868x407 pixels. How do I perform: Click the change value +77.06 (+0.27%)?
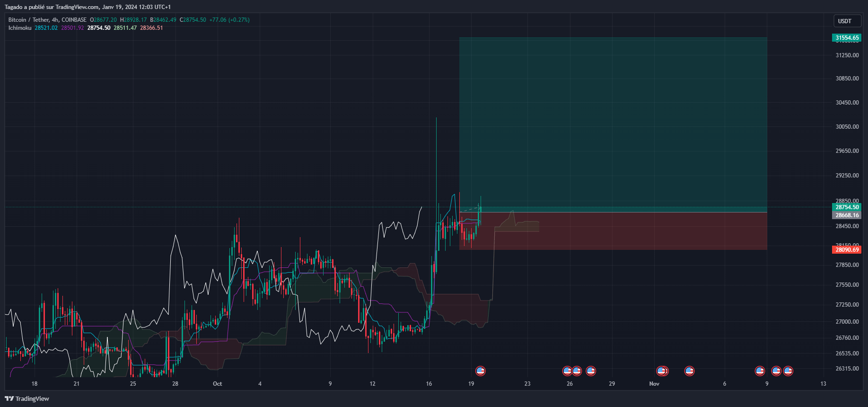click(229, 20)
